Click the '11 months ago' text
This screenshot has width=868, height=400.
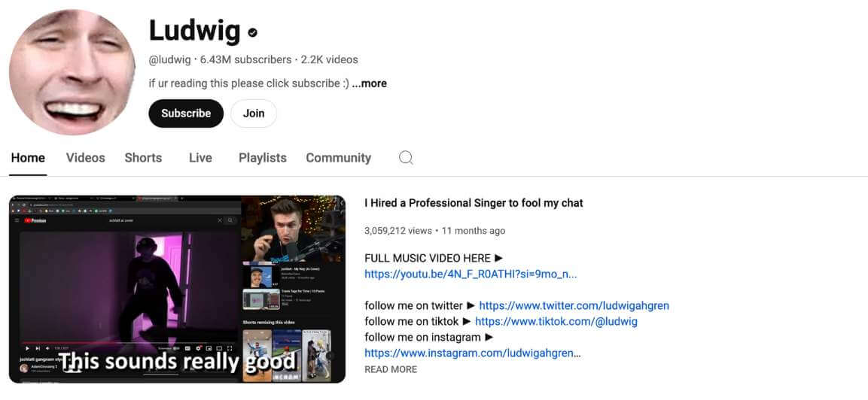click(474, 231)
